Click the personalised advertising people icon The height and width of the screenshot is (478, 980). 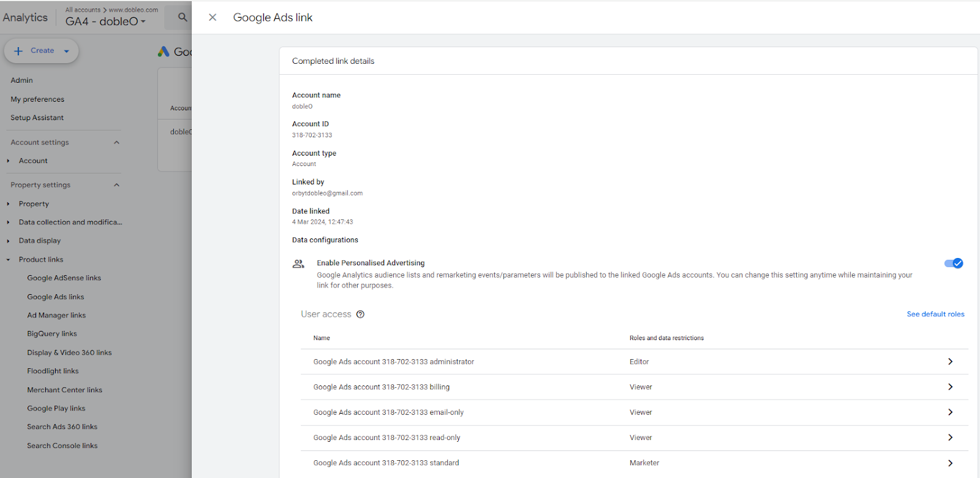(x=298, y=264)
